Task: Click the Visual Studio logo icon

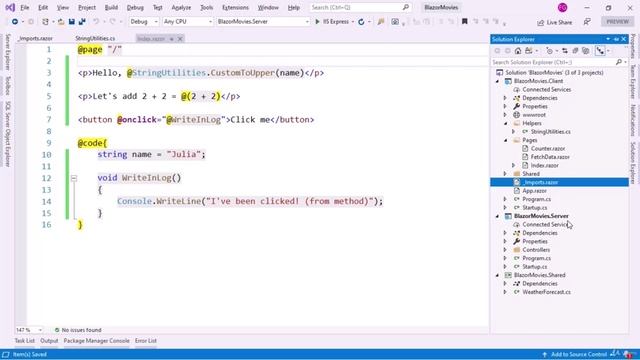Action: coord(9,7)
